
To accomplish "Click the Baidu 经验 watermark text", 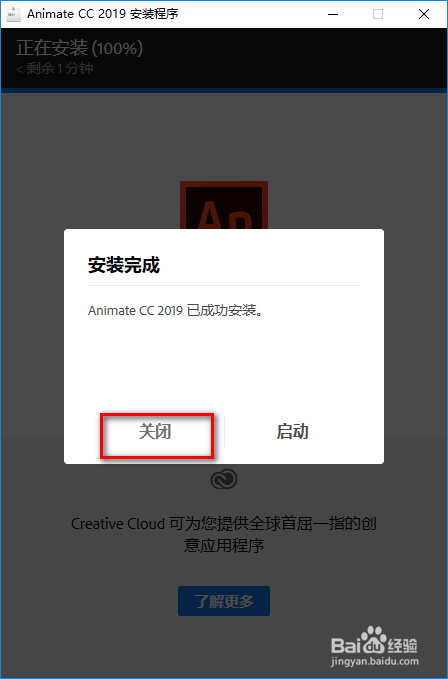I will tap(403, 645).
